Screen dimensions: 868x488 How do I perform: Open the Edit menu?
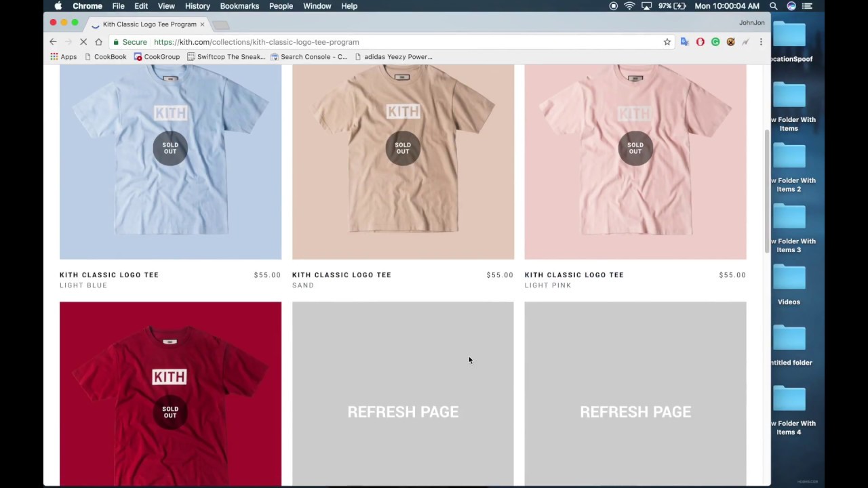pos(141,6)
